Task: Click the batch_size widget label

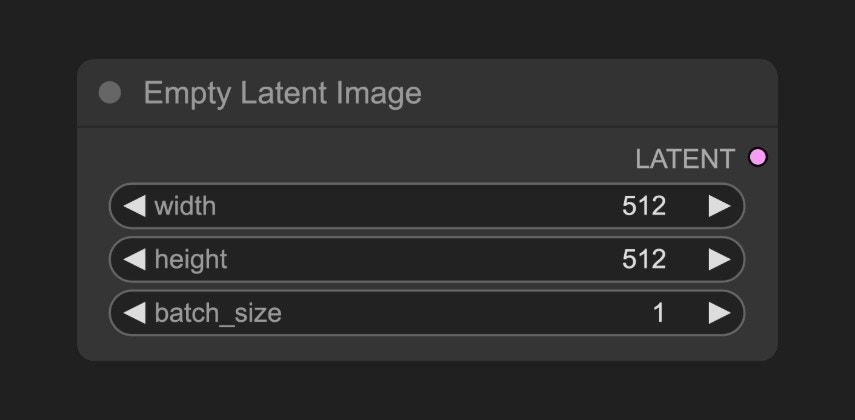Action: point(218,313)
